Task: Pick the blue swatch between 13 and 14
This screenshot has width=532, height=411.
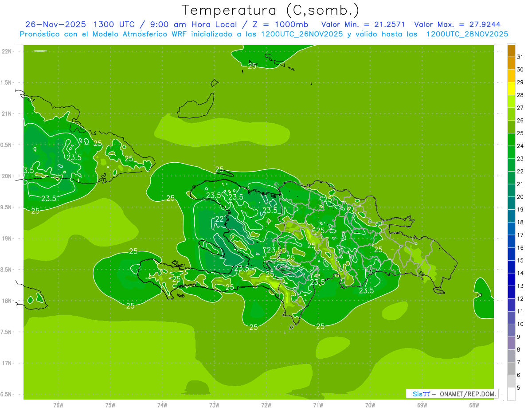Action: click(511, 279)
